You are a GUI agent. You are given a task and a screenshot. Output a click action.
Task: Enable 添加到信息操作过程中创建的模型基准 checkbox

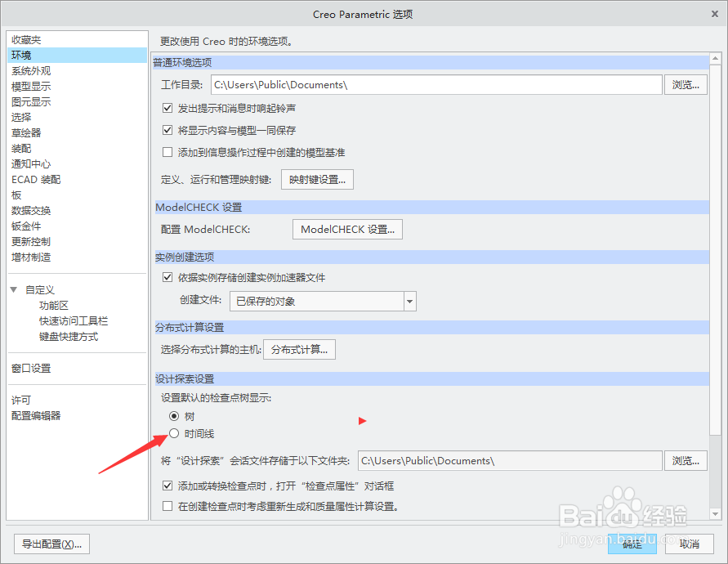point(167,152)
